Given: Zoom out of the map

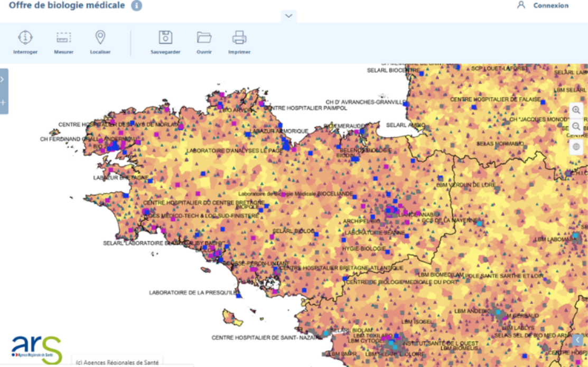Looking at the screenshot, I should click(x=576, y=127).
